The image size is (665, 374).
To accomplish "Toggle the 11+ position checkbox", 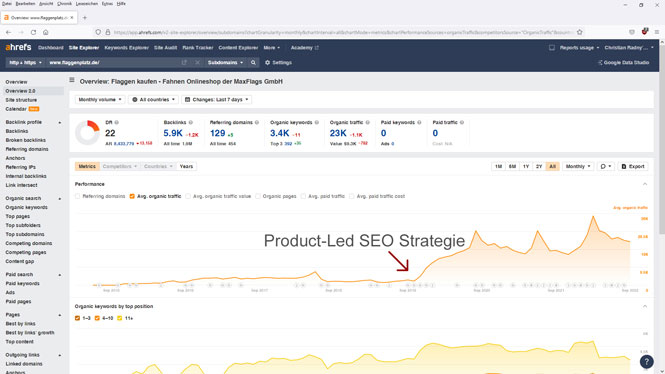I will (x=120, y=318).
